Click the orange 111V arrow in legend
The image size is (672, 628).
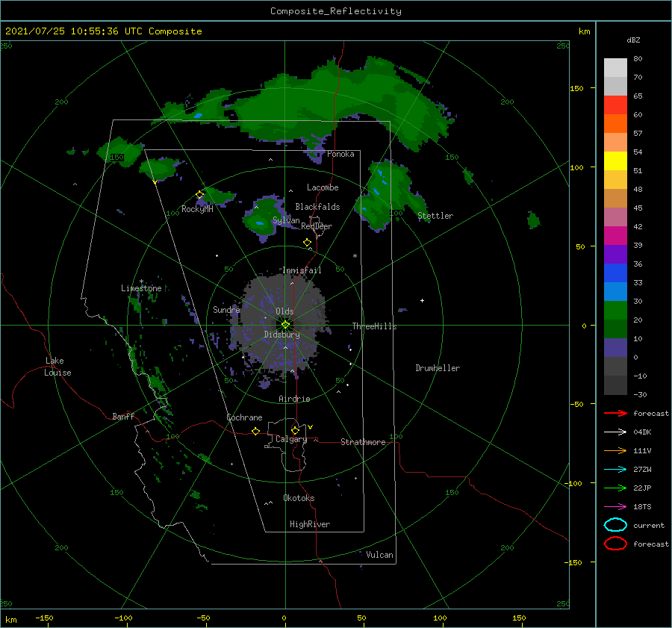tap(615, 450)
